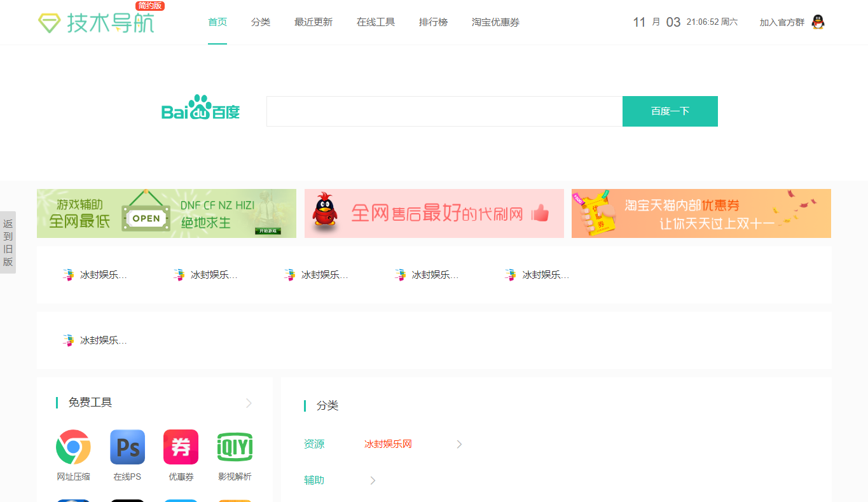
Task: Go to 首页 tab
Action: 217,22
